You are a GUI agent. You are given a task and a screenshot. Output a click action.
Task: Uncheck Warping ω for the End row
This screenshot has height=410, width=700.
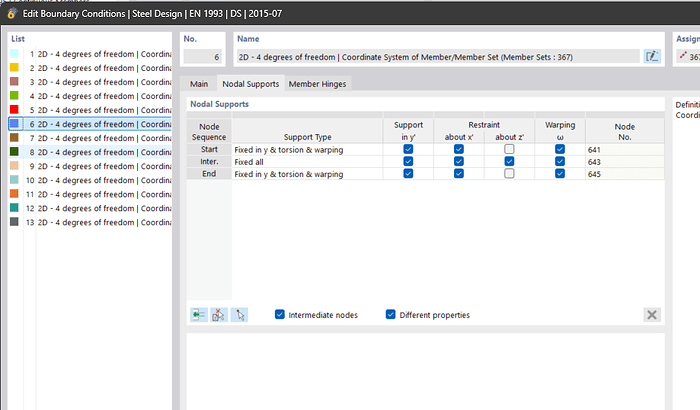coord(560,174)
